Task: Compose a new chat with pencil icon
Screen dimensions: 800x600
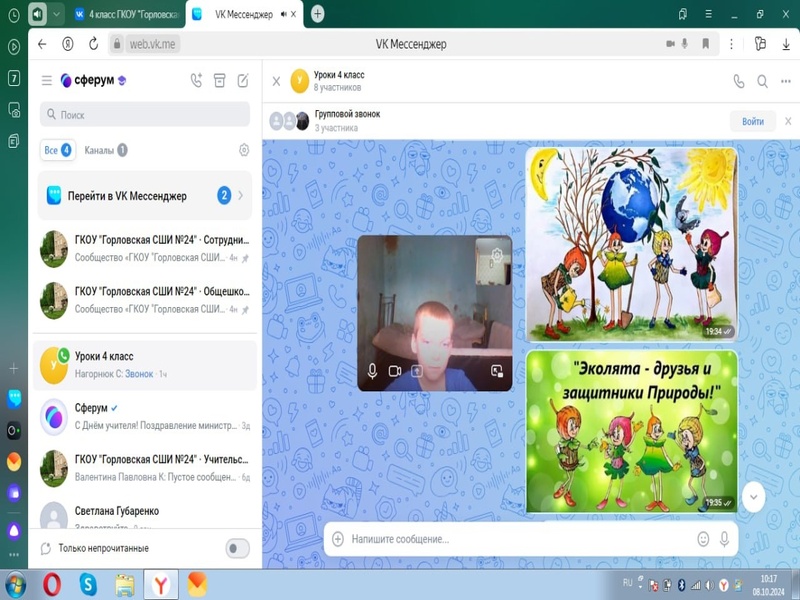Action: [x=243, y=80]
